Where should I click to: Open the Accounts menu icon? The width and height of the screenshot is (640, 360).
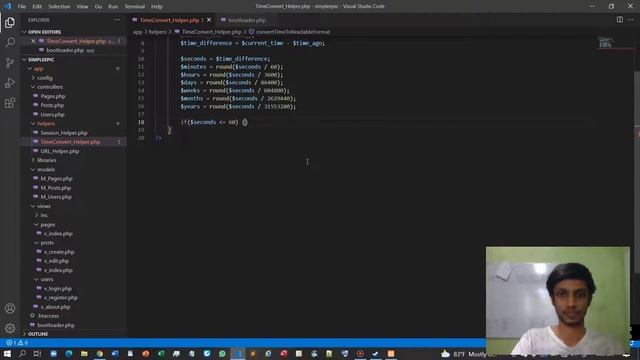click(10, 308)
